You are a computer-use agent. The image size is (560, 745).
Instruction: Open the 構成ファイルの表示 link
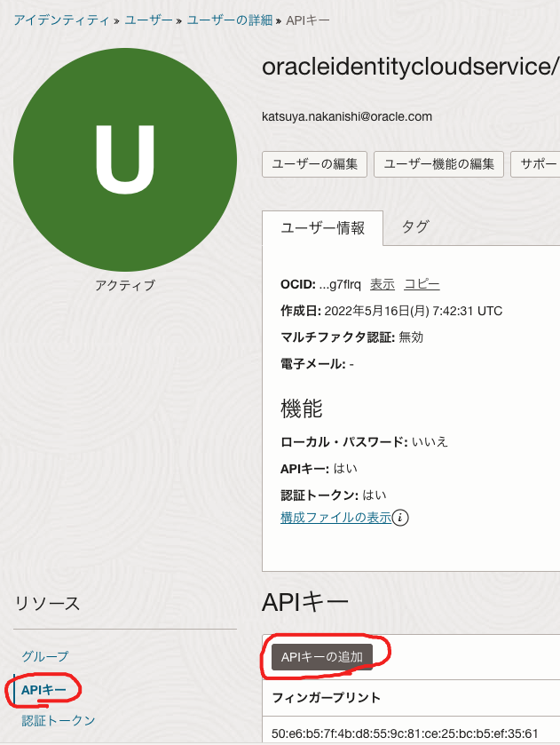(335, 517)
